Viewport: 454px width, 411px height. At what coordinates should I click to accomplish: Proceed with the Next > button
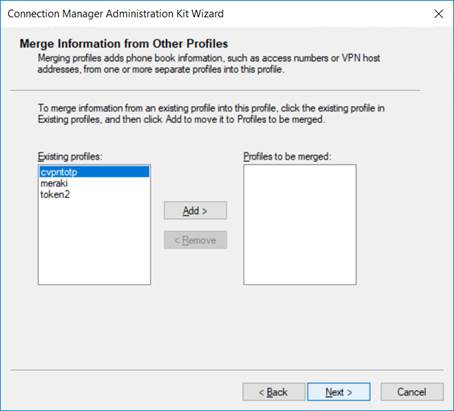pyautogui.click(x=339, y=392)
